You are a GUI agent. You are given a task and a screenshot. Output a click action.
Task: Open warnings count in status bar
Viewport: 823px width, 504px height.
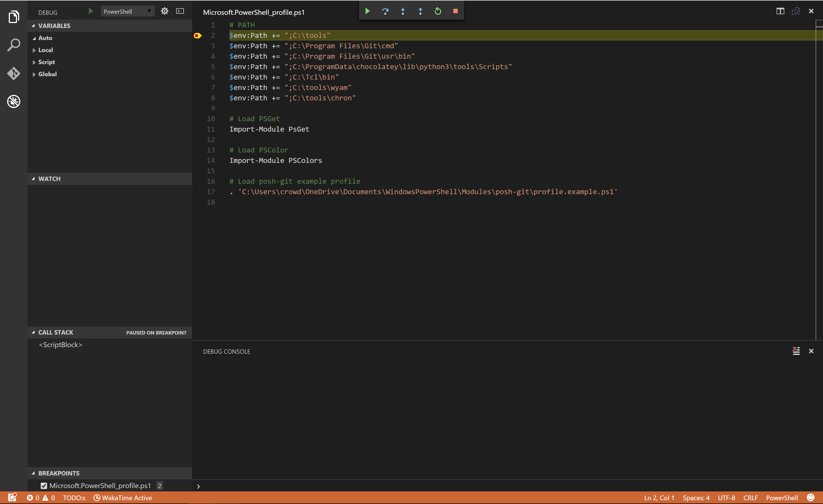point(48,498)
